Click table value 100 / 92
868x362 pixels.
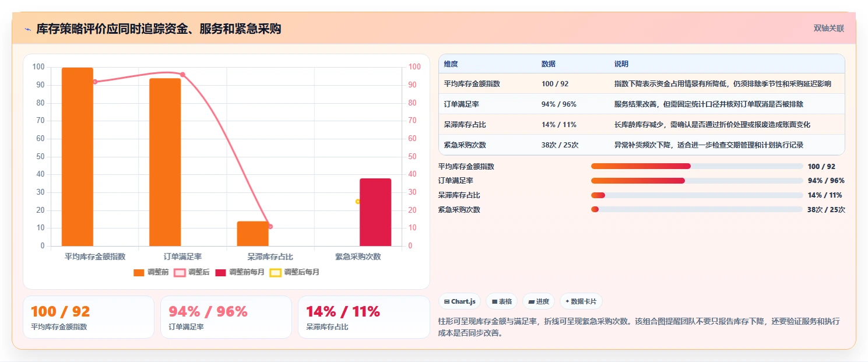coord(555,84)
